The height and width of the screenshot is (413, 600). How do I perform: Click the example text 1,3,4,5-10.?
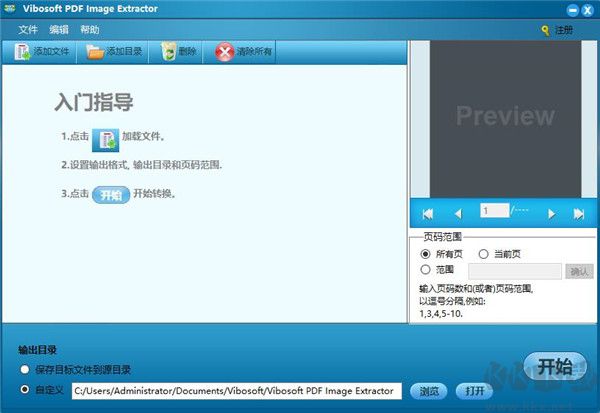click(x=441, y=313)
